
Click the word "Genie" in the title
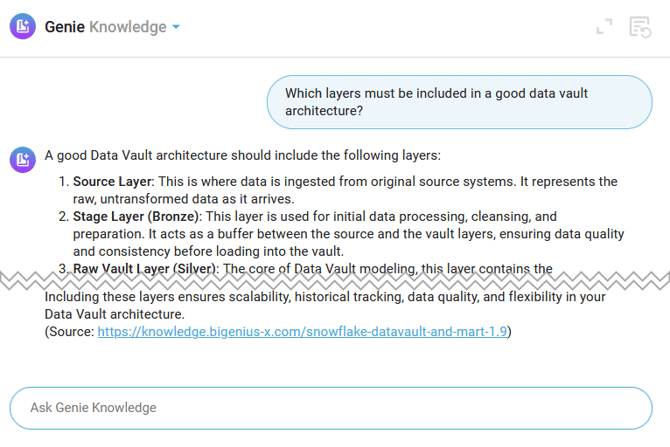click(x=65, y=27)
